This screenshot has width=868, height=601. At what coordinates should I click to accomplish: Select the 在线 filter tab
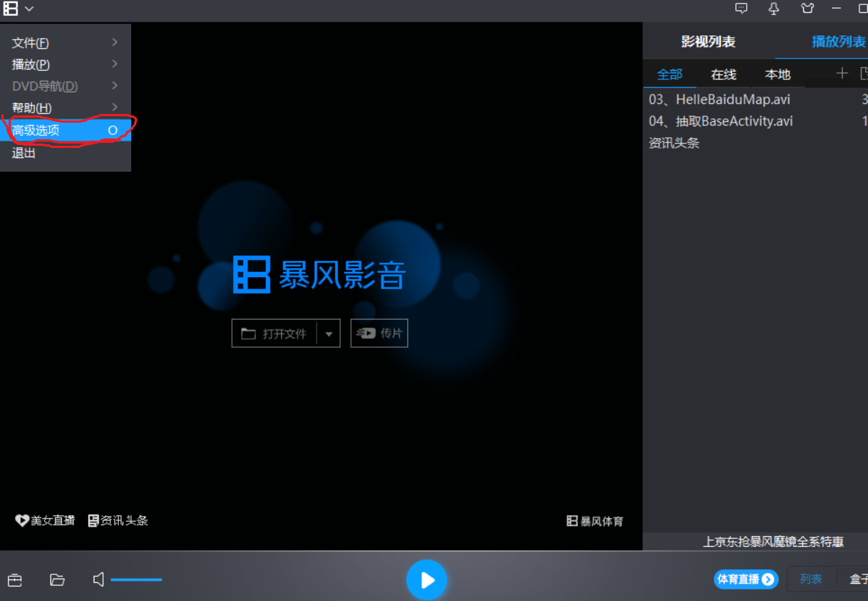click(x=724, y=74)
